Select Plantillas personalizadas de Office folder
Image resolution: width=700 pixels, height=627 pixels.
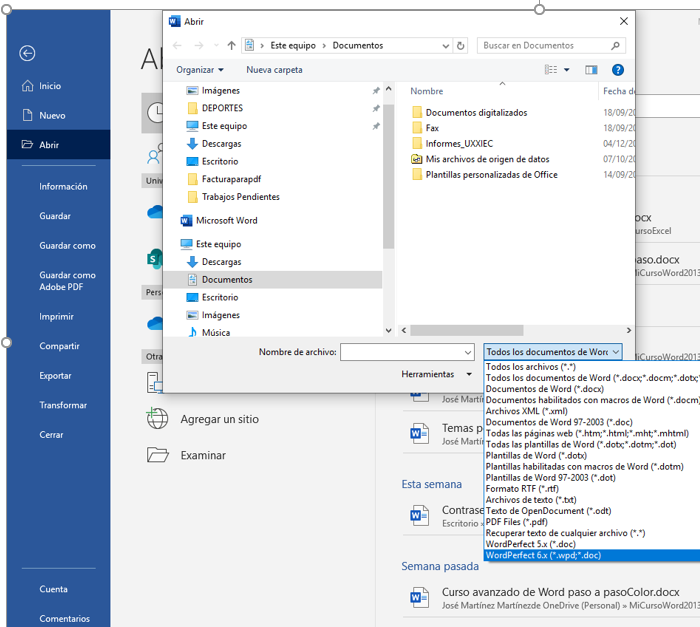click(x=491, y=175)
